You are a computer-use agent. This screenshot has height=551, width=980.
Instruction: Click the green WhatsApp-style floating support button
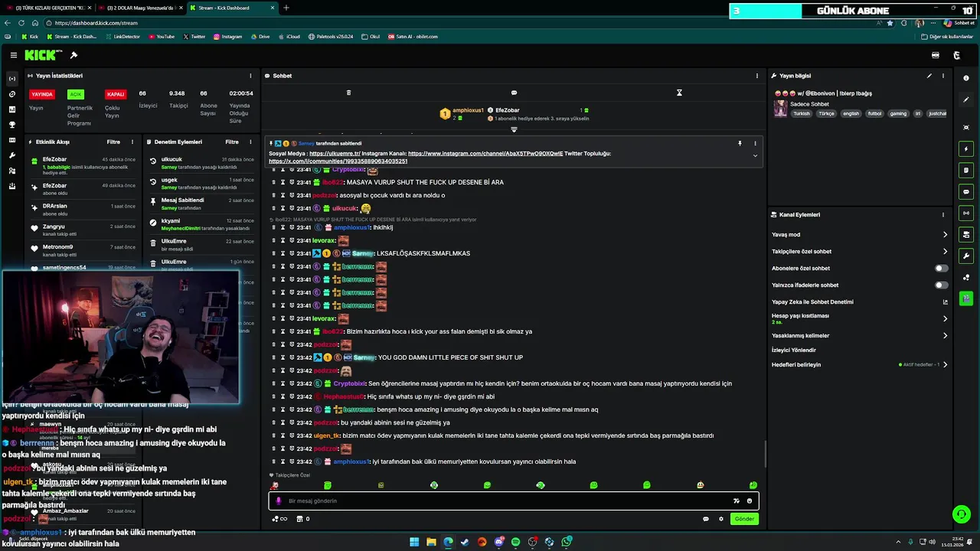pos(961,514)
